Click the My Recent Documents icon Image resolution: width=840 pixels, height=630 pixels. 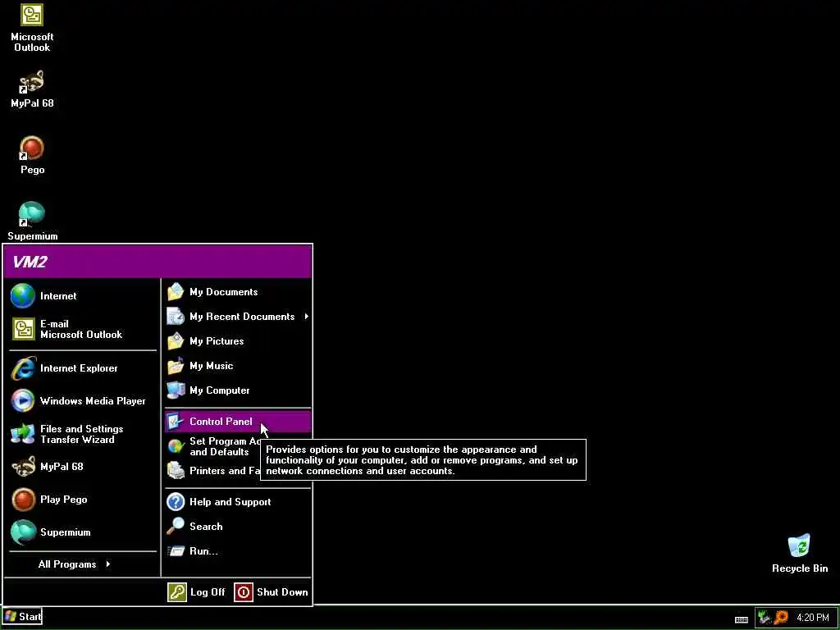click(x=176, y=317)
